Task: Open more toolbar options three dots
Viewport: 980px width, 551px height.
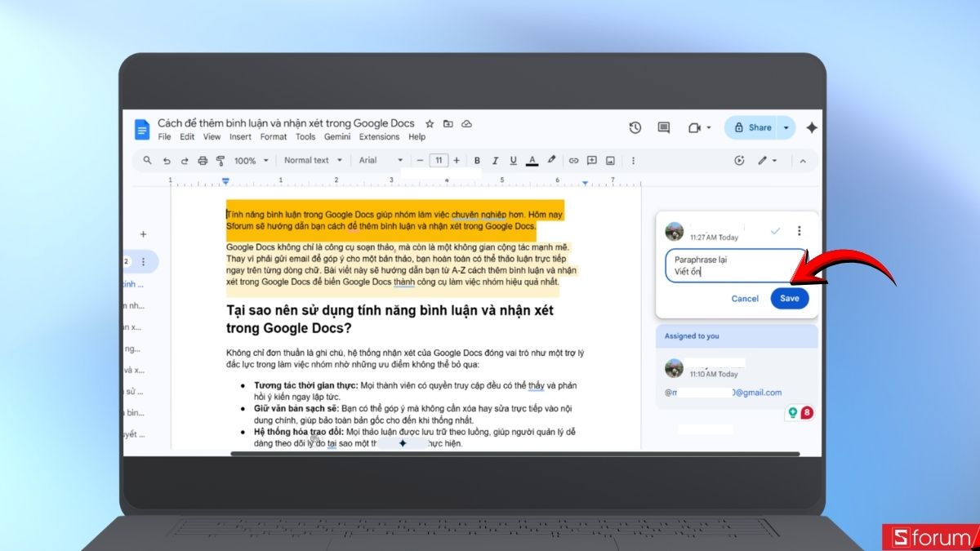Action: point(633,160)
